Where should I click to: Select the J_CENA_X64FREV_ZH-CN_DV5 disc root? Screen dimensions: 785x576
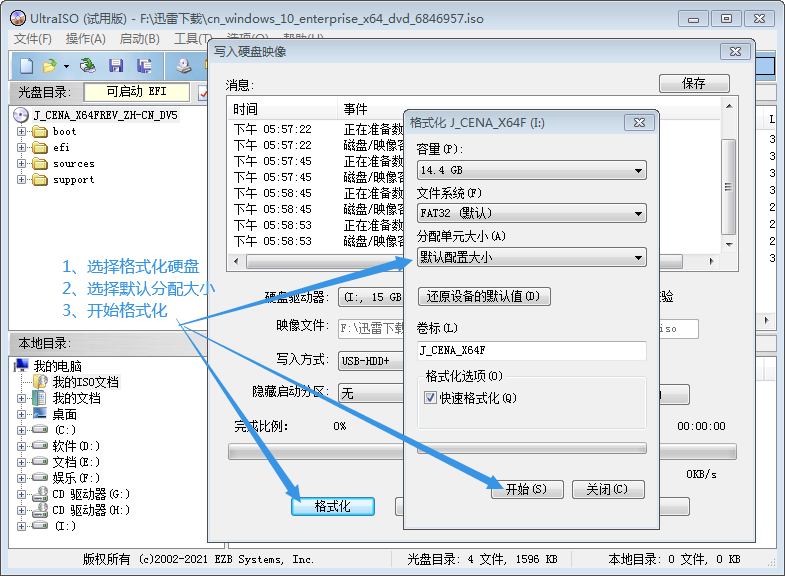pos(105,115)
